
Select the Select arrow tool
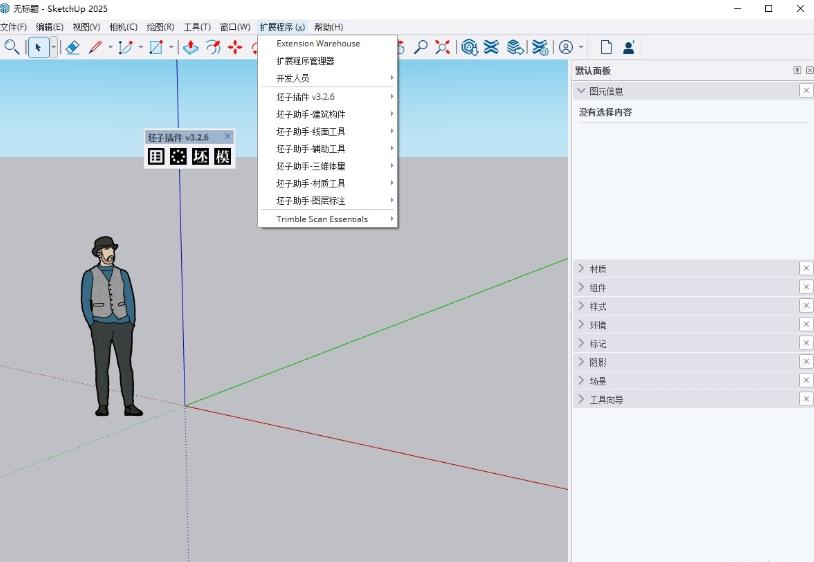coord(38,47)
